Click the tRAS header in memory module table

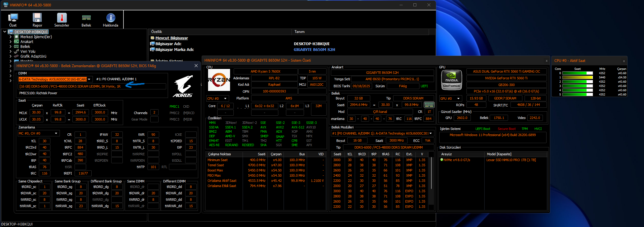[386, 154]
